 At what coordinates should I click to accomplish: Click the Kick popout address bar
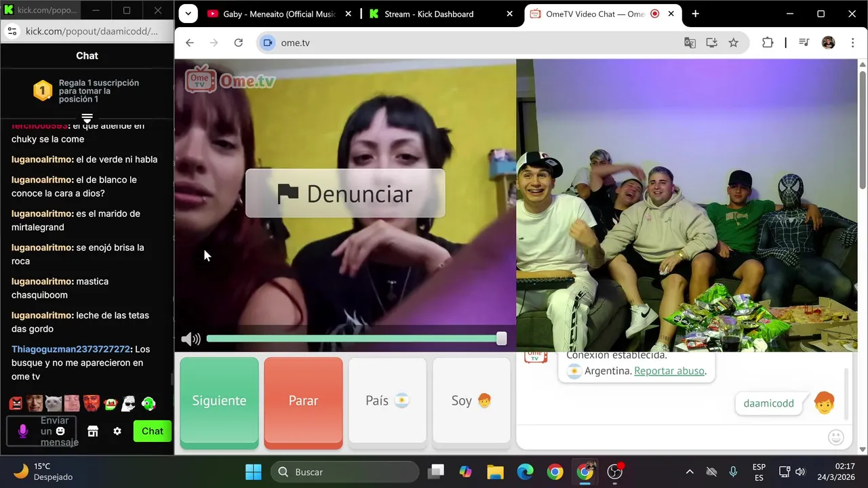pos(92,31)
